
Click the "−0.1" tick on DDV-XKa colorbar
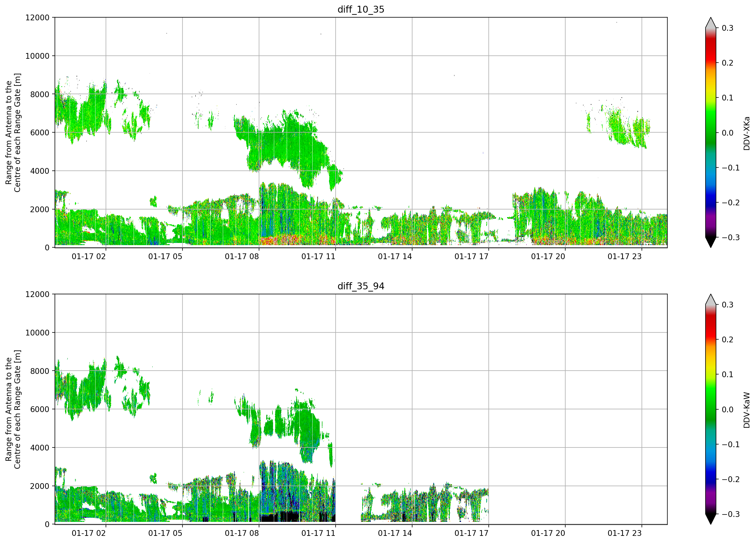[x=731, y=168]
